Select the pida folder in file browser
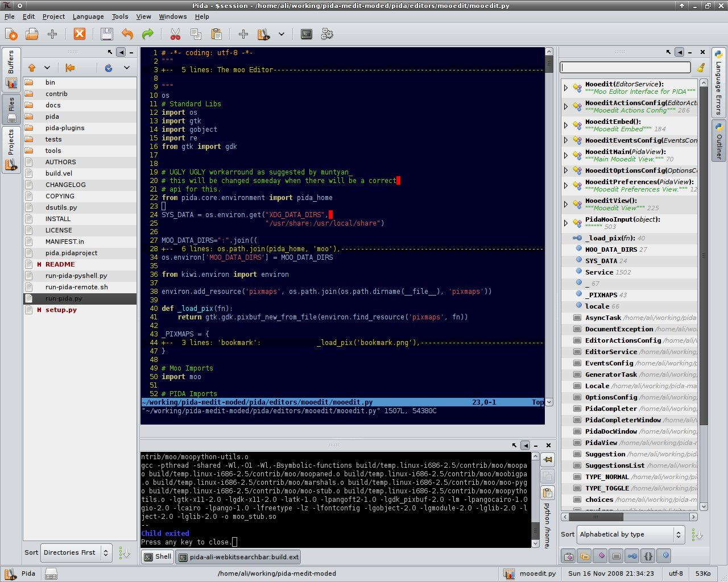Screen dimensions: 728x582 pos(52,117)
